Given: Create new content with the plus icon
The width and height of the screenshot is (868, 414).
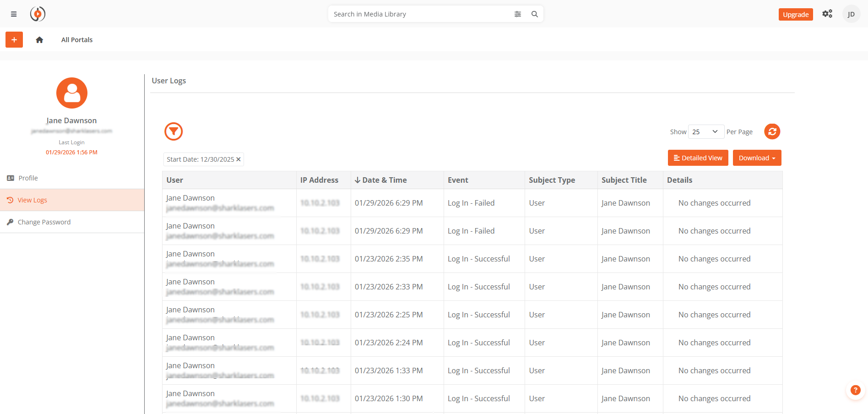Looking at the screenshot, I should (14, 39).
